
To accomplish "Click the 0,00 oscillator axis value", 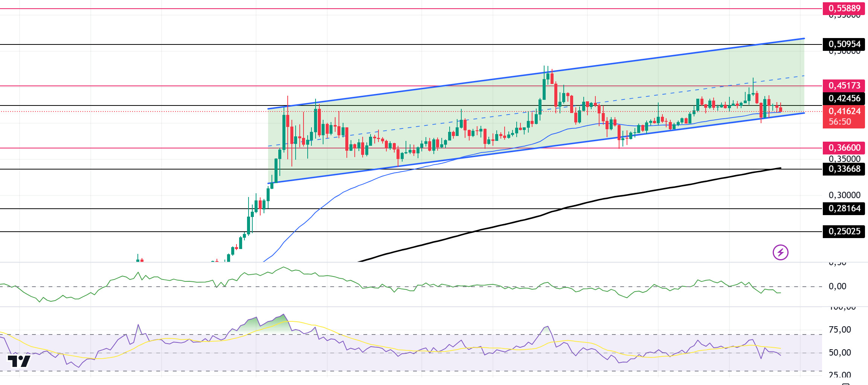I will coord(837,286).
